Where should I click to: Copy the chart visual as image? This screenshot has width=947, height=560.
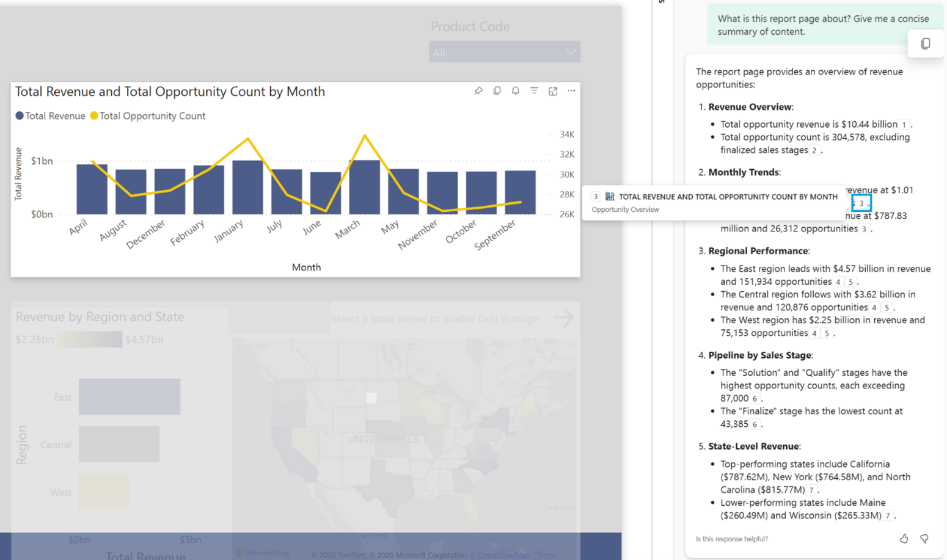click(497, 91)
